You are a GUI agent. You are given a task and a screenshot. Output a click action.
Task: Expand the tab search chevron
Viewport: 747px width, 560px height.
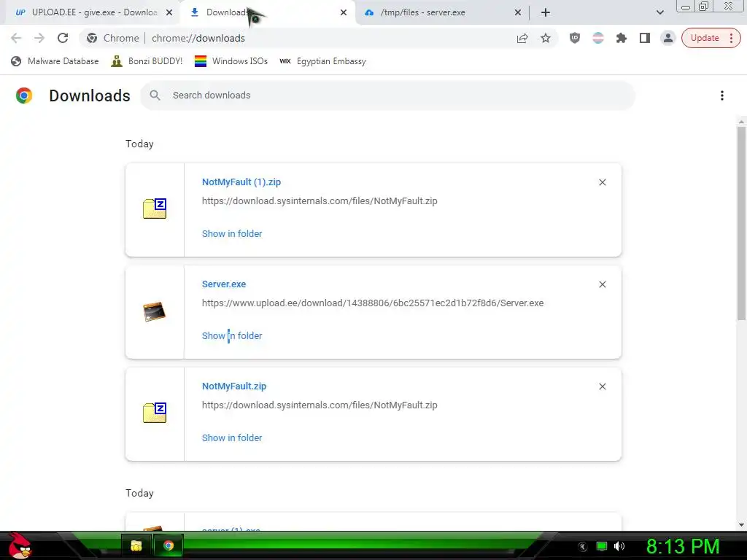click(659, 12)
